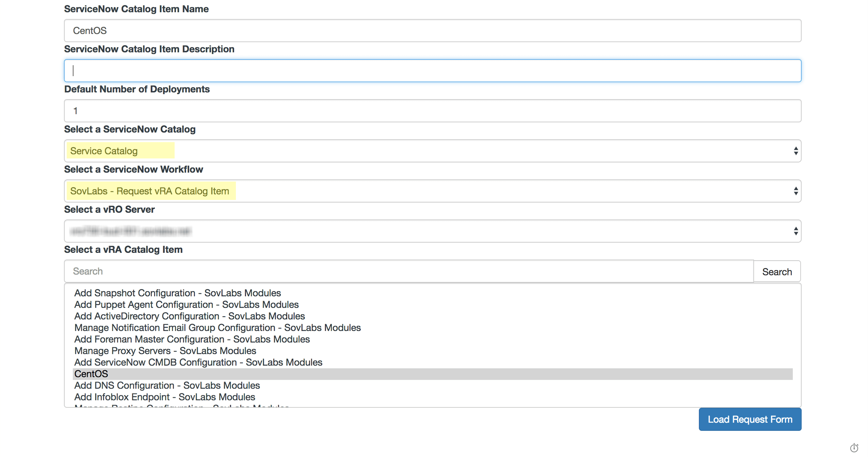
Task: Open the ServiceNow Workflow dropdown
Action: pos(432,191)
